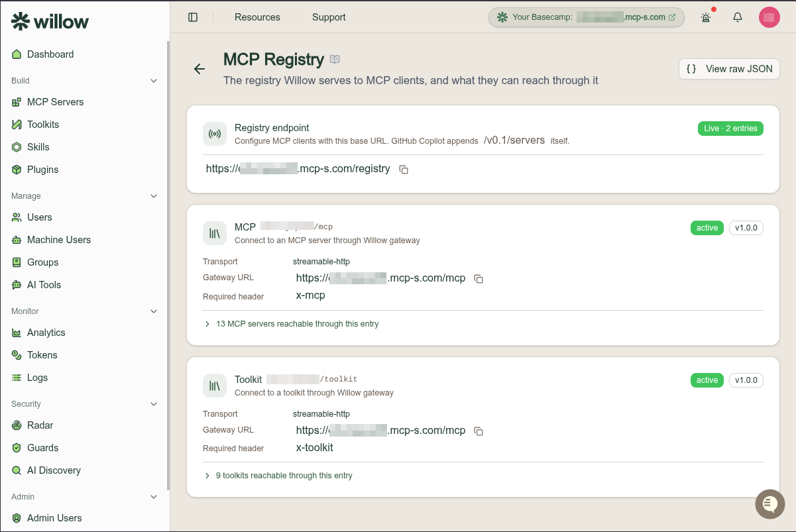Open the Support menu
Image resolution: width=796 pixels, height=532 pixels.
point(329,17)
